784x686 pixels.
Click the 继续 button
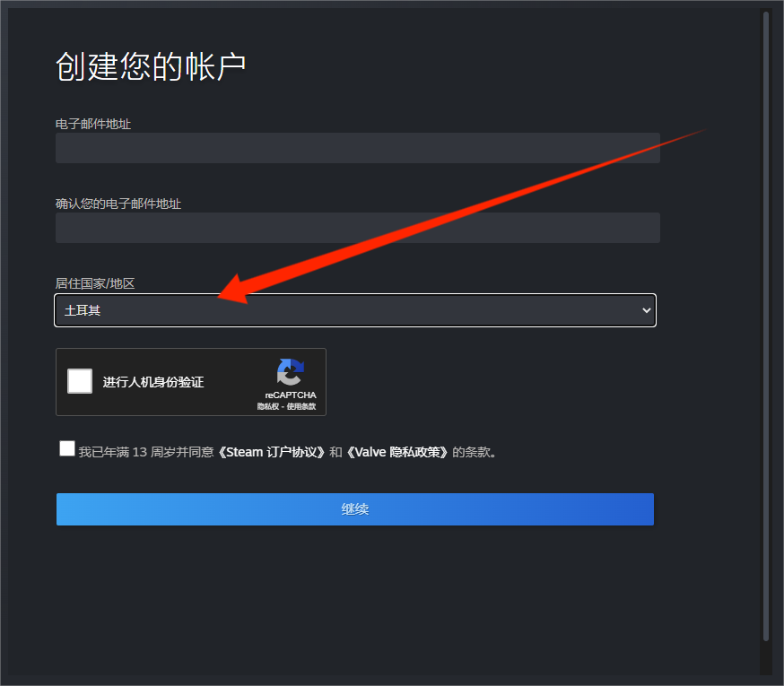355,509
